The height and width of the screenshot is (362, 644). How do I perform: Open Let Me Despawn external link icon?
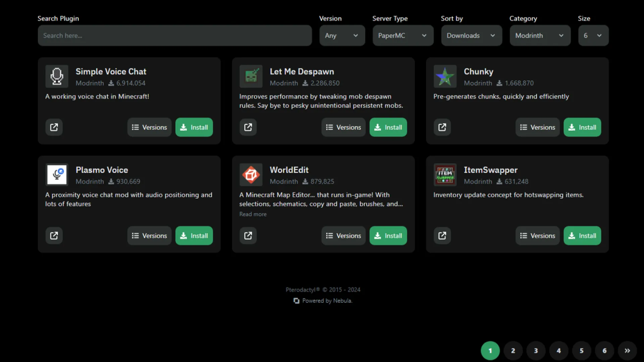pos(248,127)
